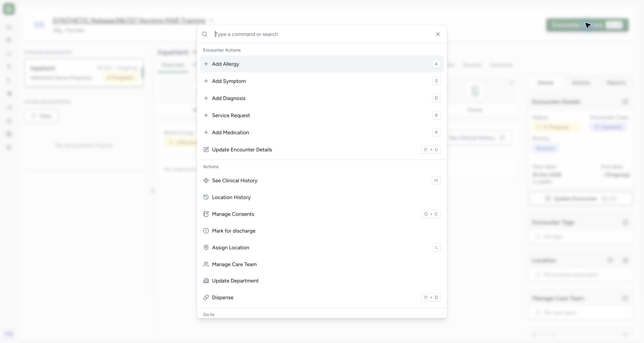Choose Add Symptom from Encounter Actions
Image resolution: width=644 pixels, height=343 pixels.
(322, 81)
